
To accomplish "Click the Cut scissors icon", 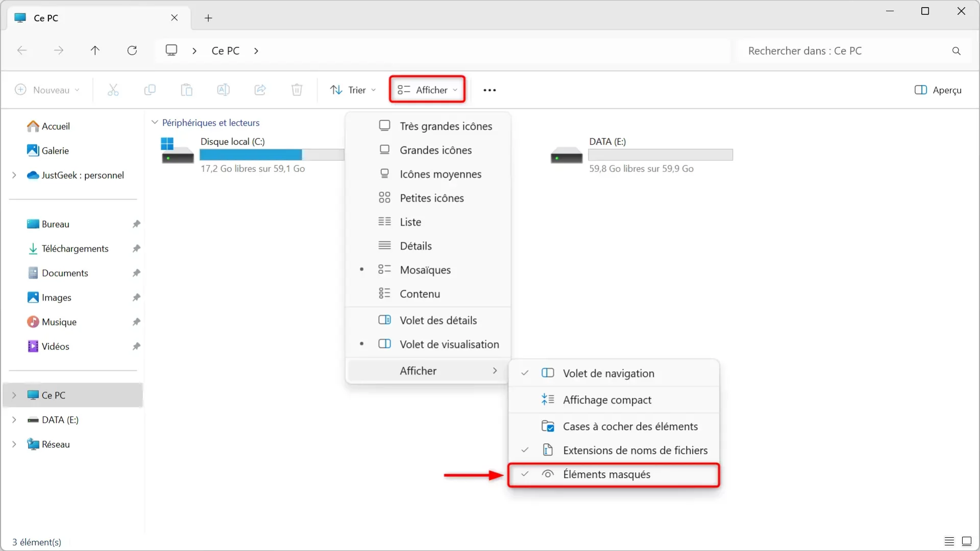I will point(113,90).
